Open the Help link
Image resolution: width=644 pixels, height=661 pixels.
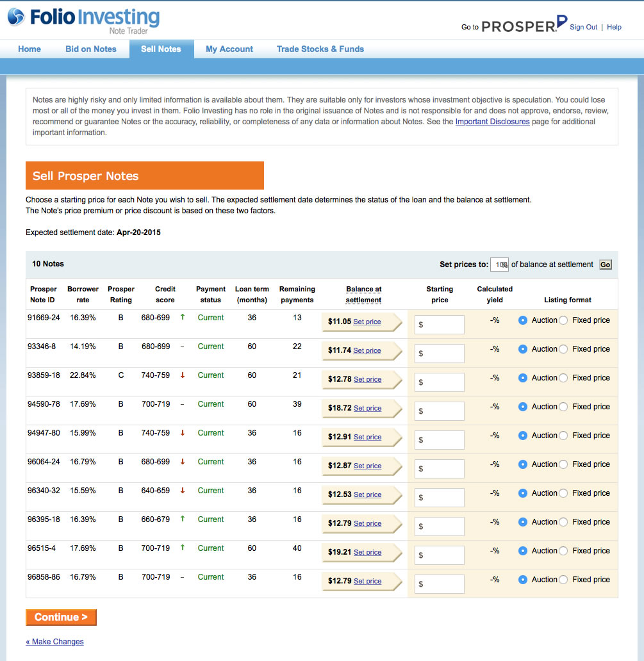tap(614, 27)
